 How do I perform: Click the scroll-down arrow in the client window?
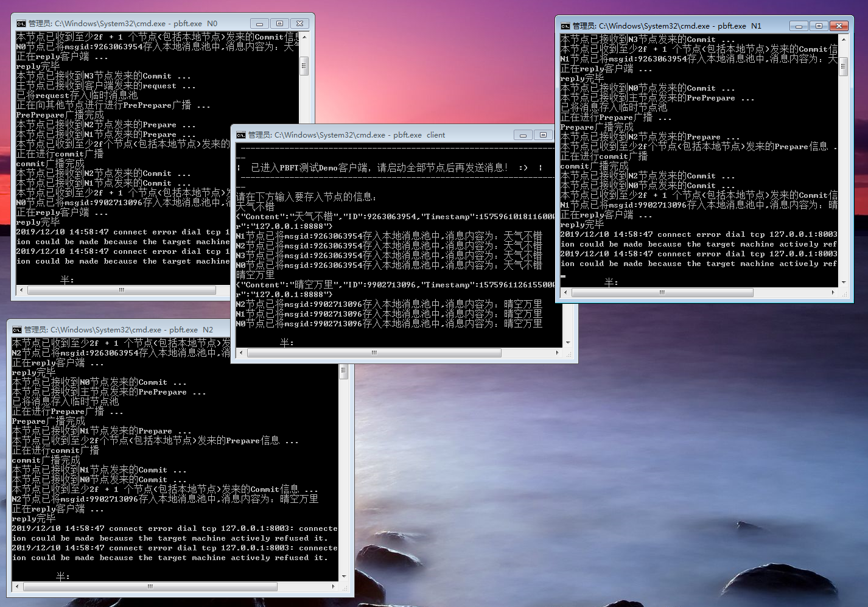pos(568,343)
